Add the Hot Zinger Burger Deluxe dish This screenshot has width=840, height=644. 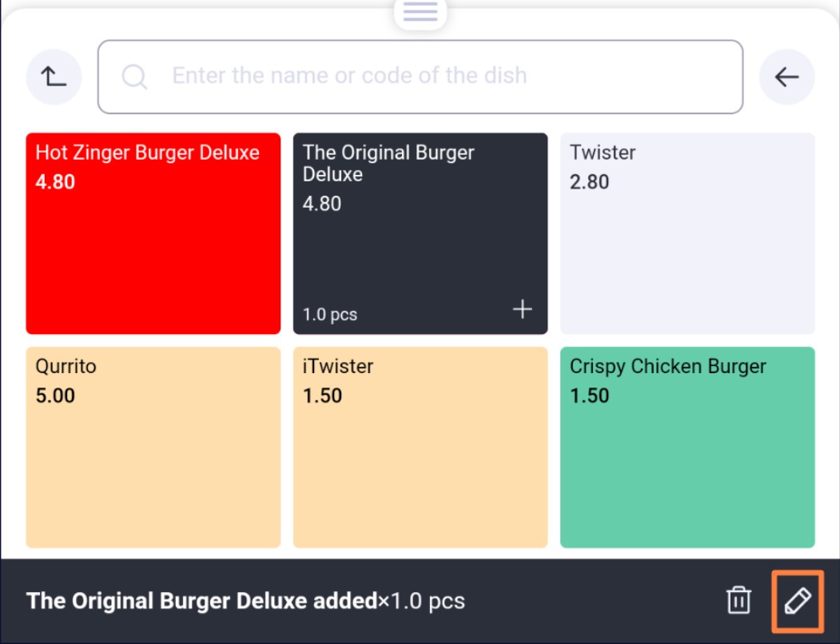(x=153, y=233)
